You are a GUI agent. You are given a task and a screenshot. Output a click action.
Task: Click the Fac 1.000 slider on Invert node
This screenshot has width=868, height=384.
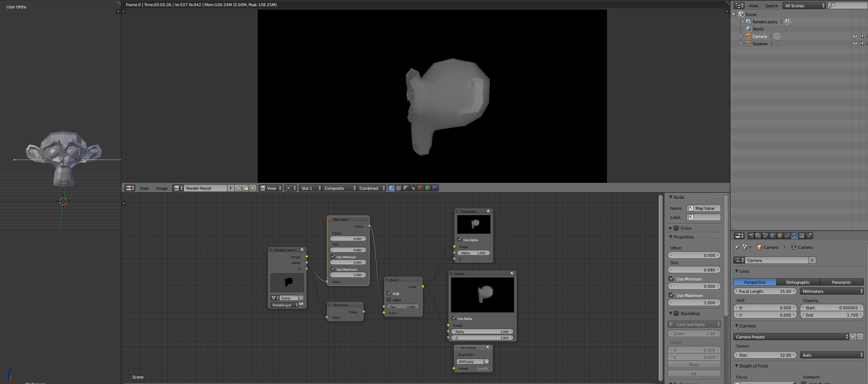tap(403, 306)
